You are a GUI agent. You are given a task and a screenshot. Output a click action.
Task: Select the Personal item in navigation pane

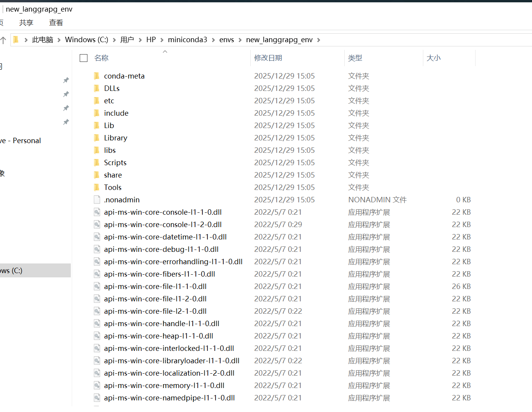21,141
